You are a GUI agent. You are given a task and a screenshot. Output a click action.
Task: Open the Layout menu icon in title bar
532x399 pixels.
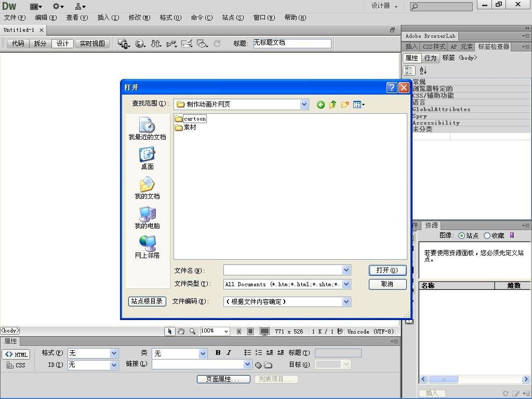(x=36, y=6)
